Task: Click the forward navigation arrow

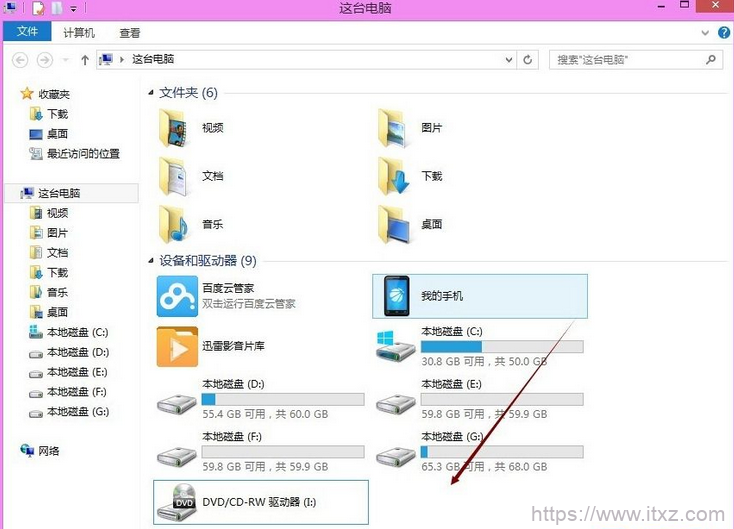Action: (44, 60)
